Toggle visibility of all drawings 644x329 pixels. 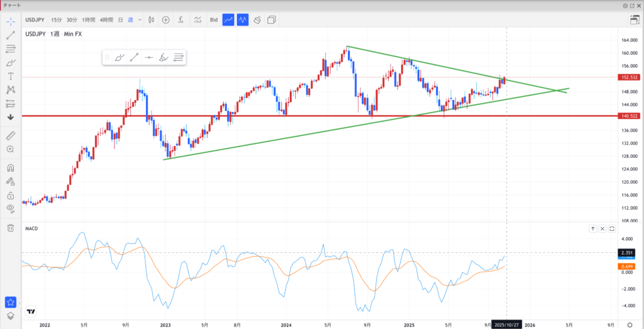[11, 208]
